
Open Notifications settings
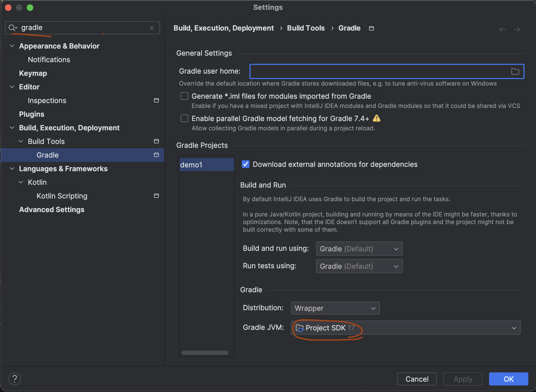coord(49,60)
